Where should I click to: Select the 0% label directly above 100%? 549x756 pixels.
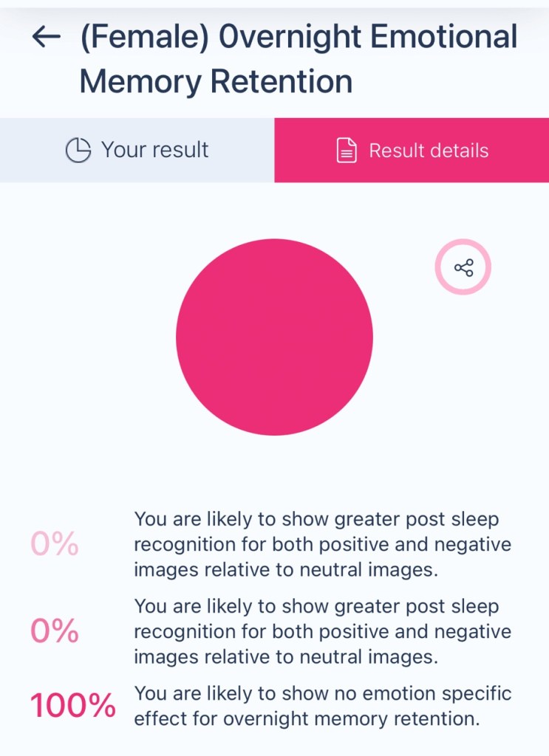pos(55,631)
